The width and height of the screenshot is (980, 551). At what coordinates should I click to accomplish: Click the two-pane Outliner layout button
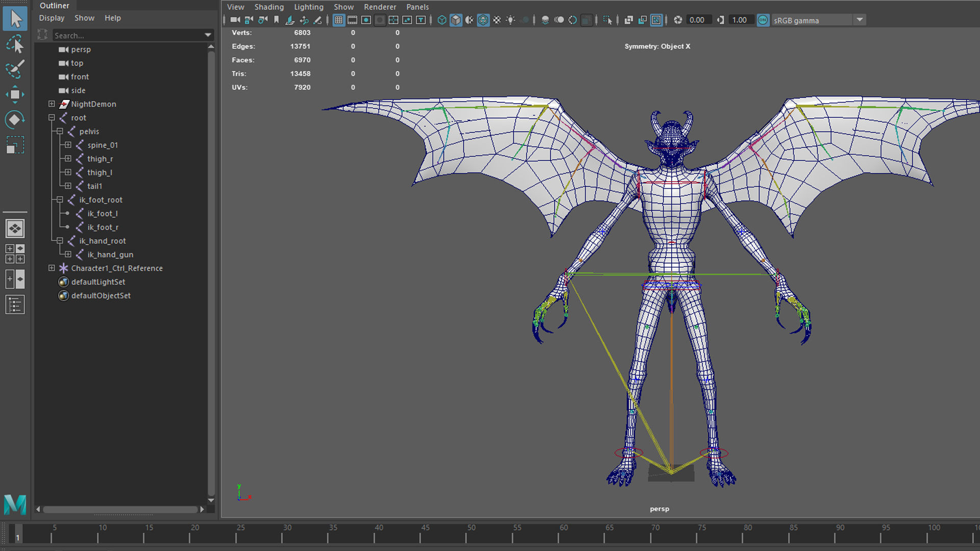coord(15,279)
